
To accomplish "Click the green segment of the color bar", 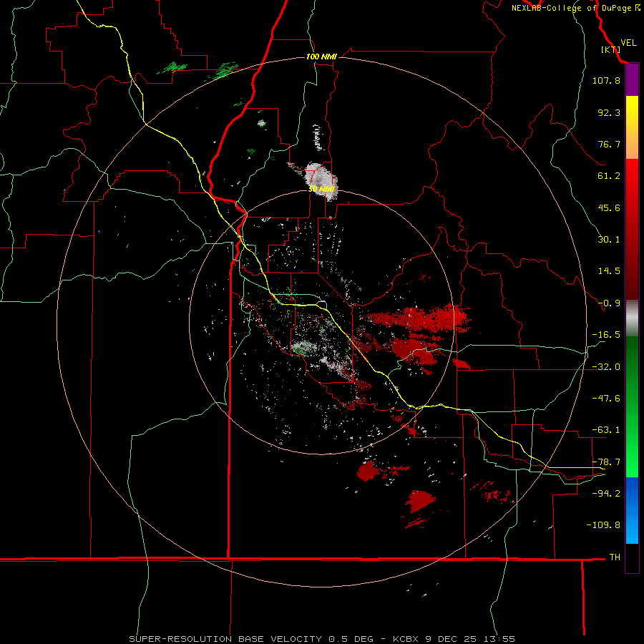I will [x=632, y=406].
